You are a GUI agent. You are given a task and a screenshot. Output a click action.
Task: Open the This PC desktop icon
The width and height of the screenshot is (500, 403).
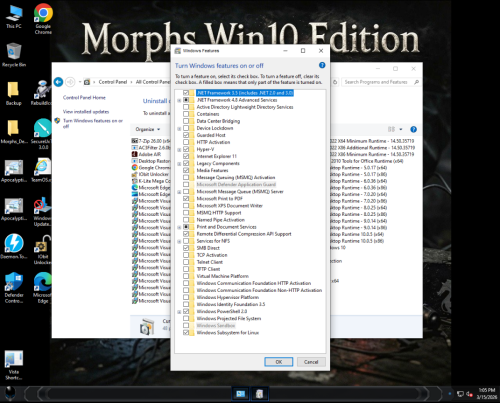[14, 17]
